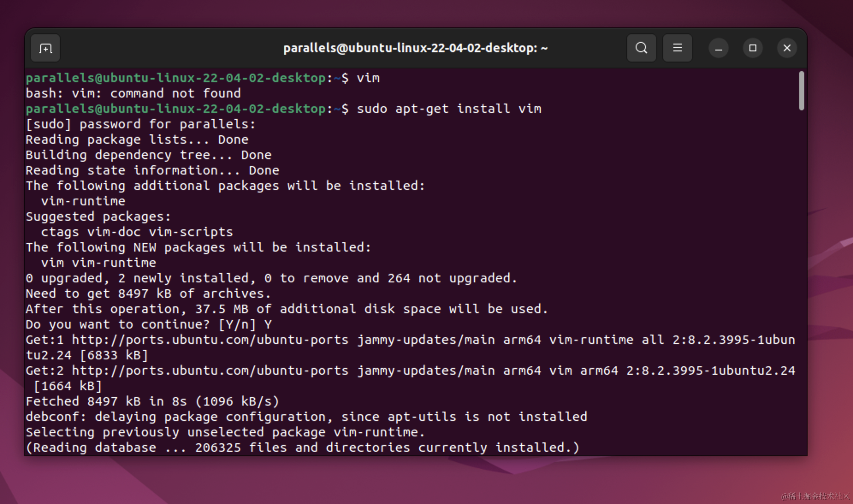Click the window title text
Screen dimensions: 853x504
pyautogui.click(x=415, y=48)
